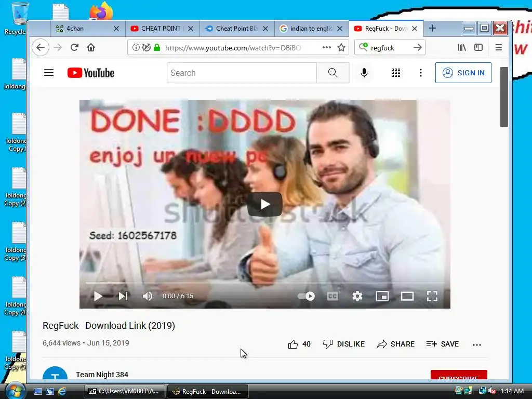Open the Team Night 384 channel
This screenshot has height=399, width=532.
tap(102, 375)
